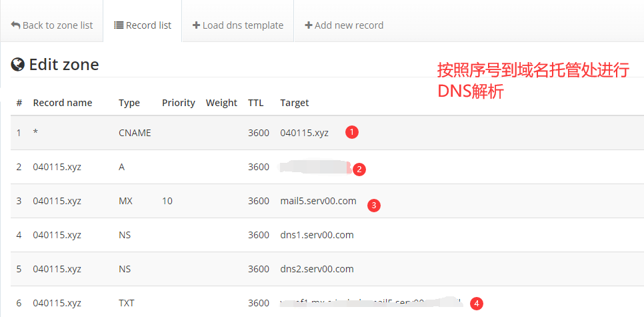Click the dns1.serv00.com NS target
Viewport: 644px width, 317px height.
click(x=317, y=235)
